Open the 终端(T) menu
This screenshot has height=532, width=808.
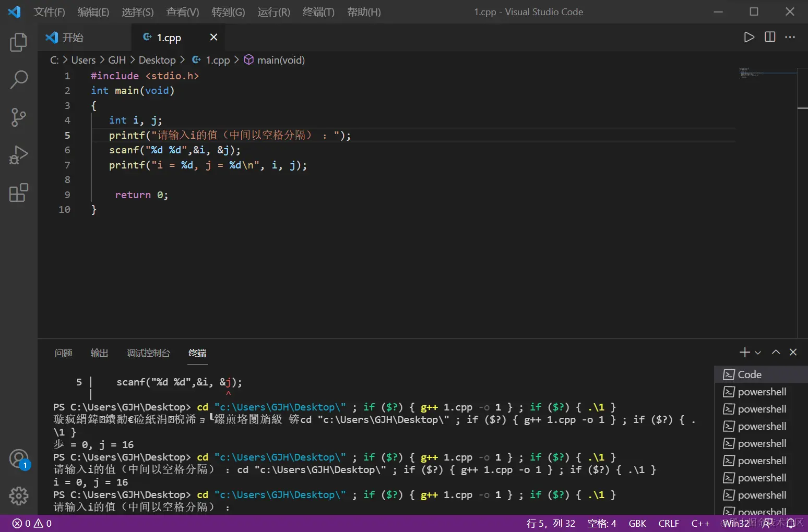click(x=318, y=12)
